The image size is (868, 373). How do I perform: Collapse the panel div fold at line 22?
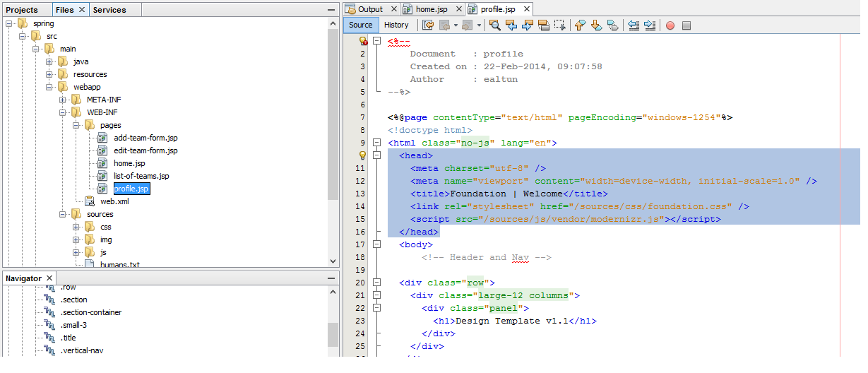[377, 308]
